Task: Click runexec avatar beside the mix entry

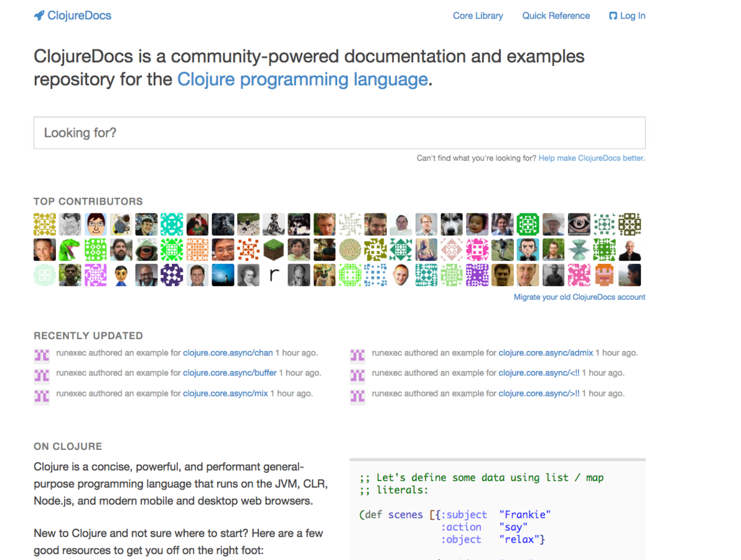Action: point(42,396)
